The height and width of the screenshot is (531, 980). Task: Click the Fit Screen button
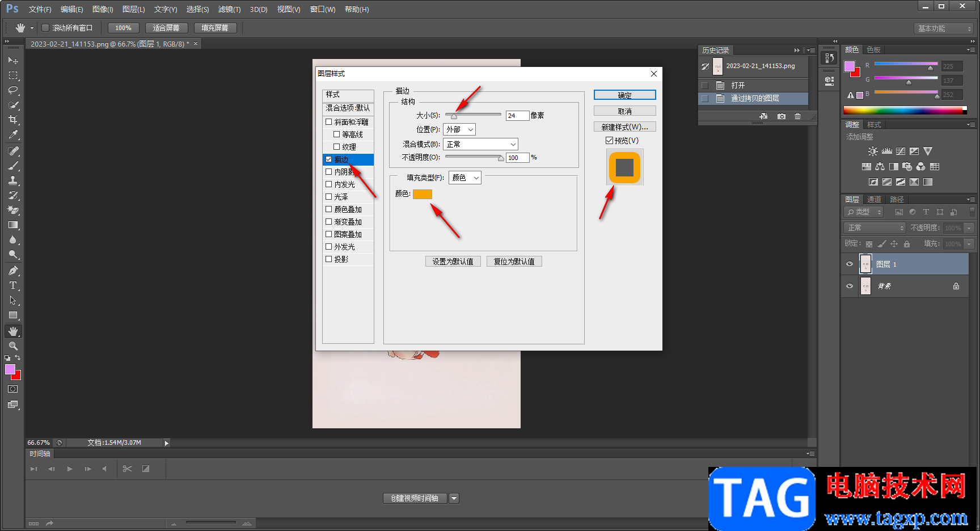tap(166, 28)
